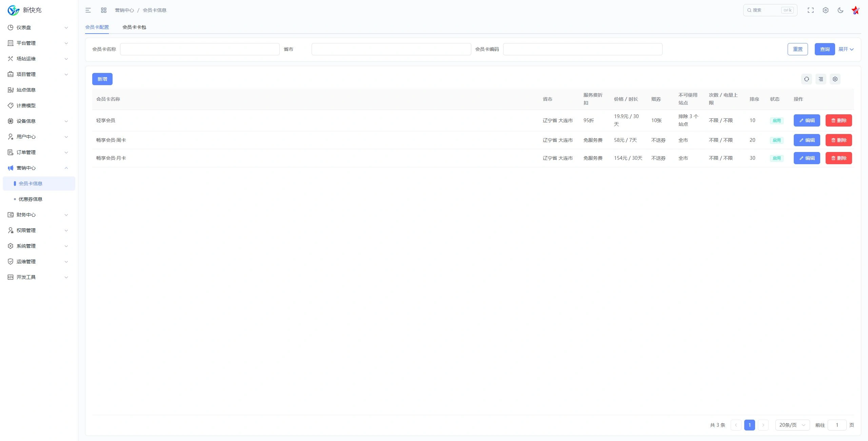
Task: Expand more filters with 展开
Action: (x=846, y=49)
